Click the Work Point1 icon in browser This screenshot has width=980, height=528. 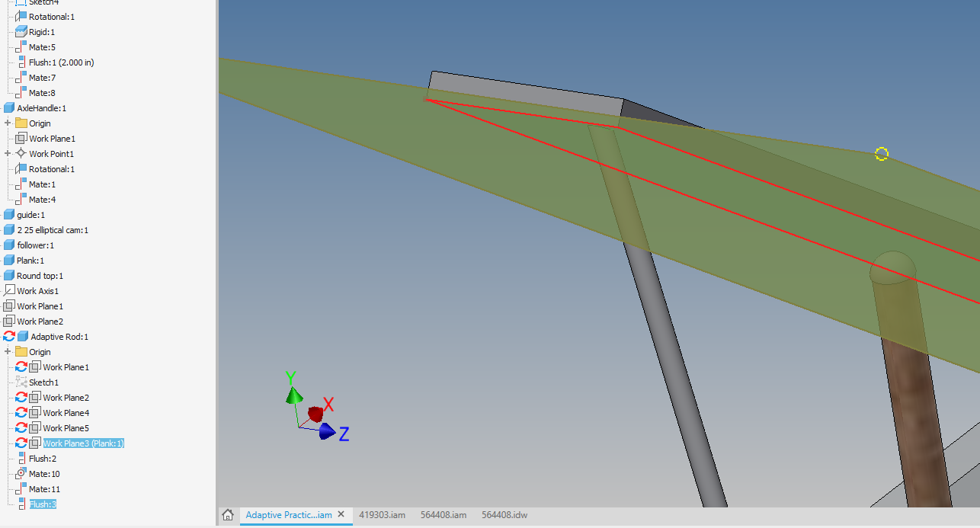point(21,153)
